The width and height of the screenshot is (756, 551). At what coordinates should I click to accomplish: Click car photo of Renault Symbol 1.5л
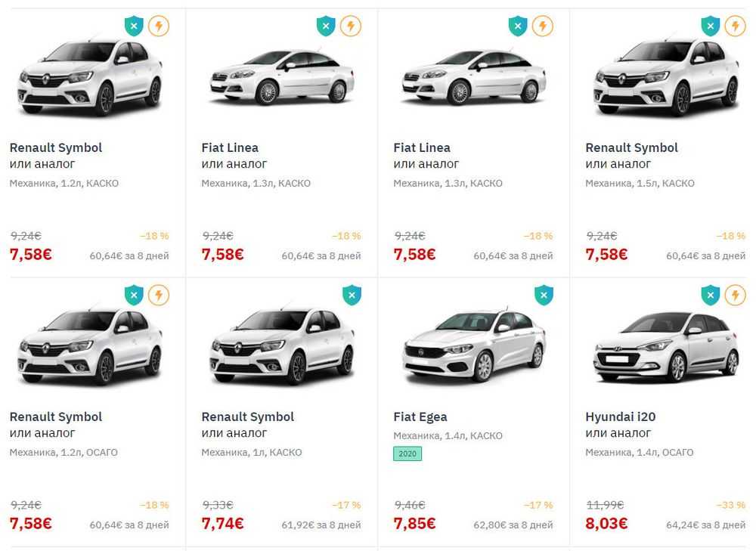tap(665, 80)
